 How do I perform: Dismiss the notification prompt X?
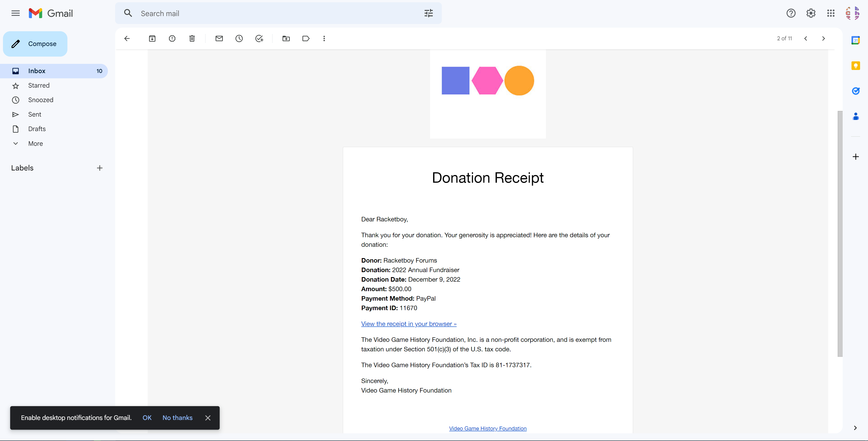point(208,418)
